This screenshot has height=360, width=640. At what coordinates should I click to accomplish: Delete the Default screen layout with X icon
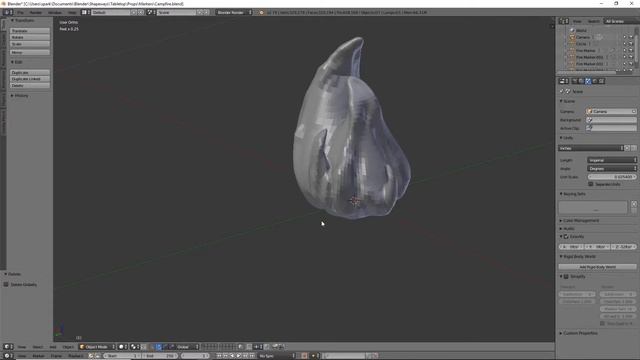[x=141, y=12]
